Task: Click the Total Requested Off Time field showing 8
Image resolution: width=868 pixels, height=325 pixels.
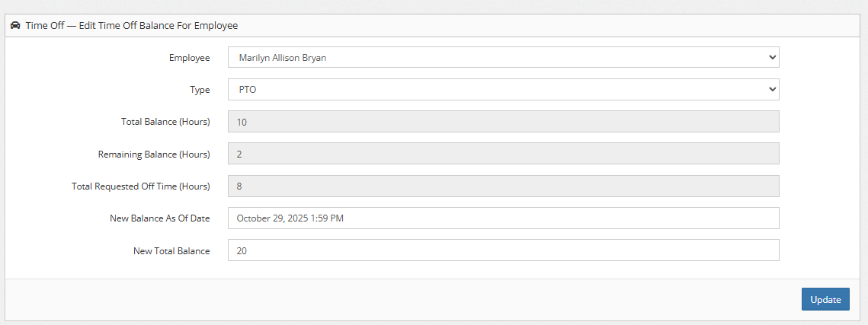Action: 503,186
